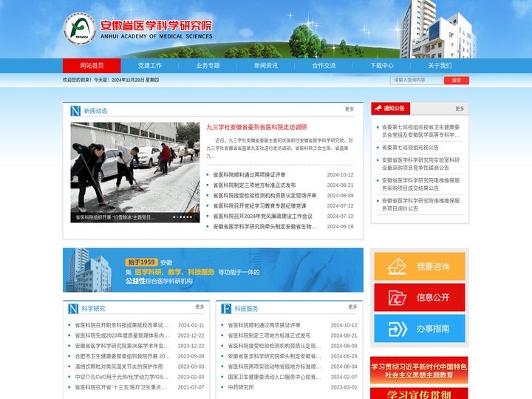Image resolution: width=532 pixels, height=399 pixels.
Task: Click the 始于1959 blue banner
Action: 213,270
